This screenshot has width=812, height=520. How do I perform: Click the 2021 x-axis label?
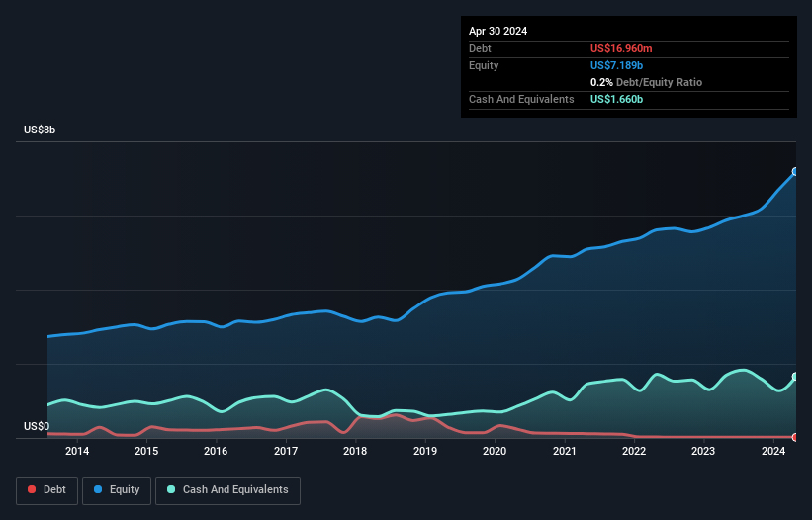click(x=564, y=451)
